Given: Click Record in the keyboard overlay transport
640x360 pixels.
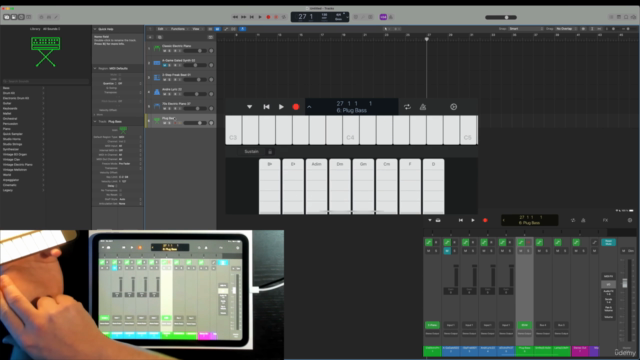Looking at the screenshot, I should coord(296,107).
